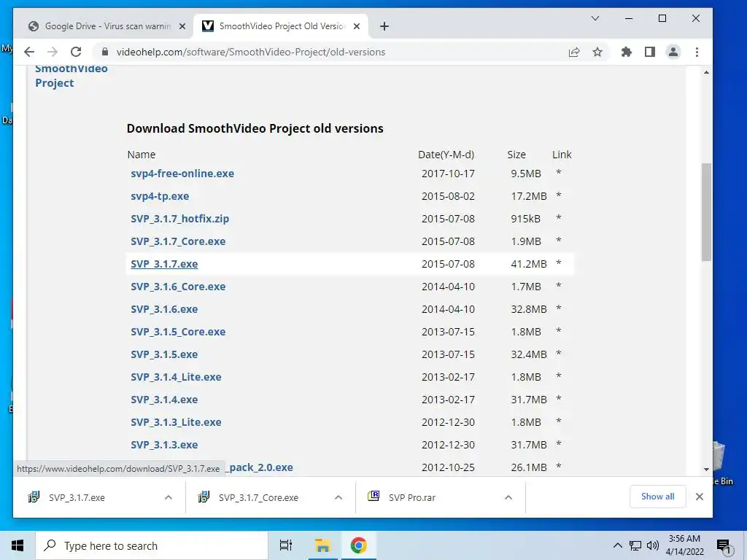Show hidden system tray icons
This screenshot has height=560, width=747.
pos(617,545)
